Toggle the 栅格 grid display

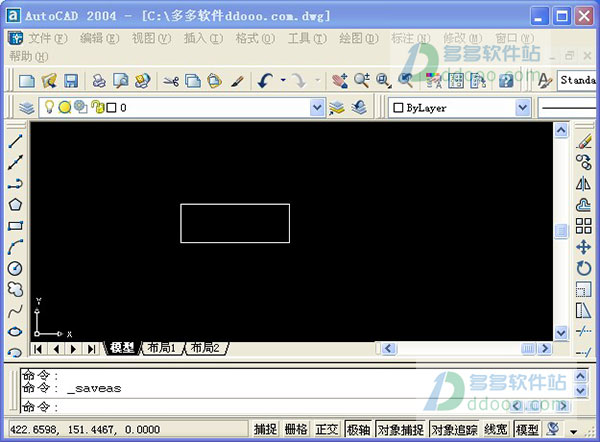(296, 429)
